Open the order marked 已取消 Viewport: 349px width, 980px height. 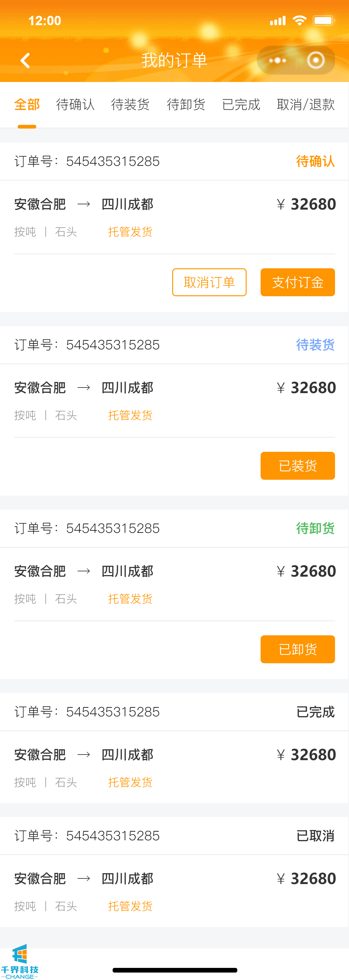point(174,872)
